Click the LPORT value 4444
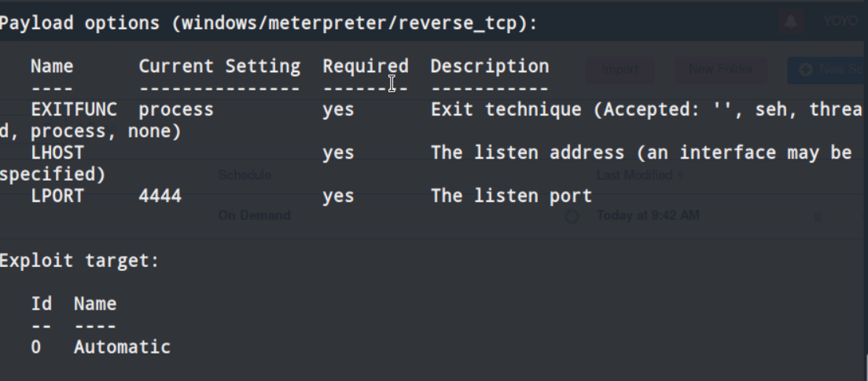Viewport: 868px width, 381px height. [160, 196]
